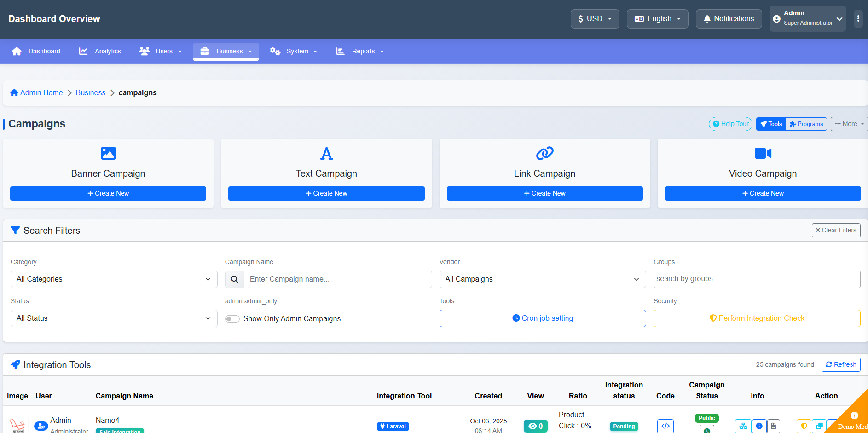Switch to the Programs tab
The height and width of the screenshot is (433, 868).
[x=806, y=124]
